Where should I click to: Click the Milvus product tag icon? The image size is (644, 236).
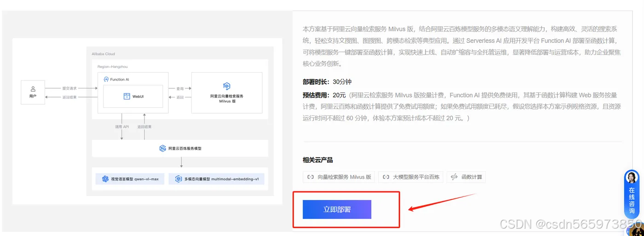tap(310, 177)
